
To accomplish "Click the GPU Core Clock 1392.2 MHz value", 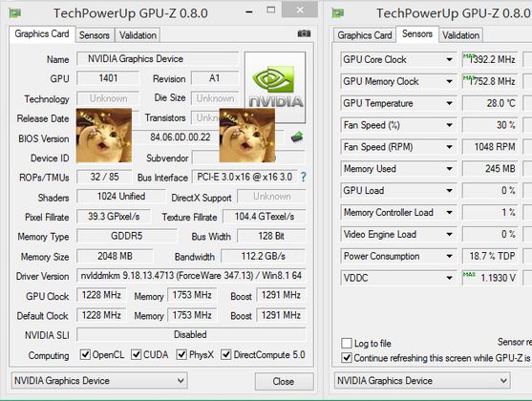I will tap(490, 60).
